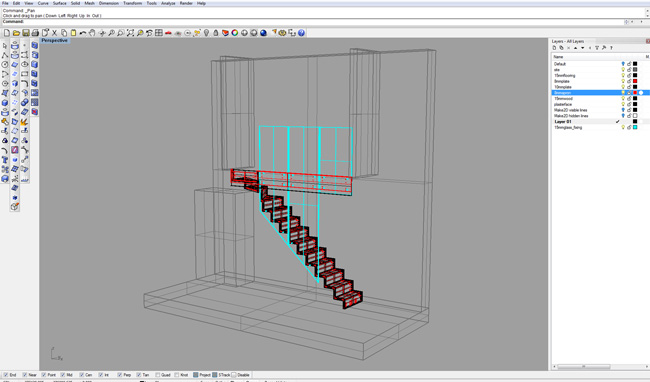Click the Perspective viewport title
650x382 pixels.
(x=54, y=41)
